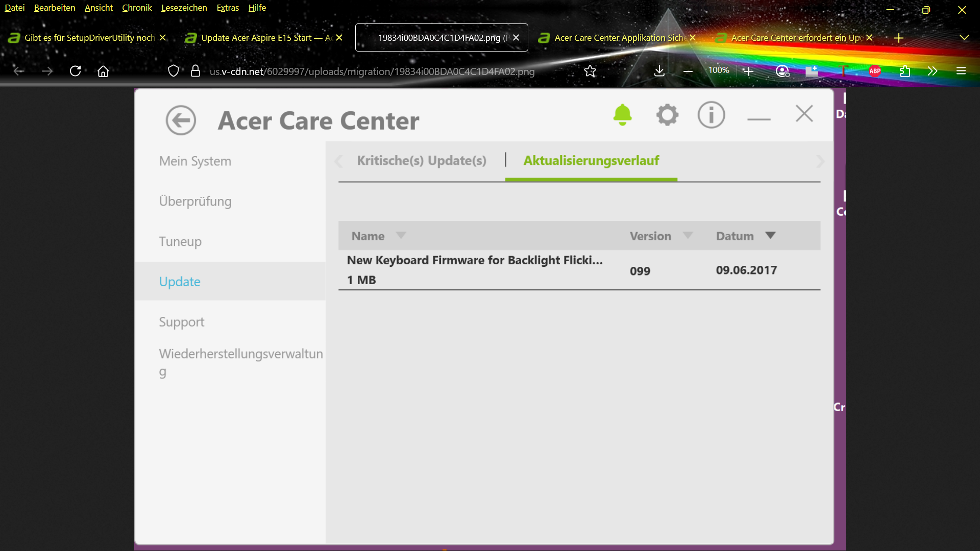Open the Chronik menu
The height and width of the screenshot is (551, 980).
[137, 8]
